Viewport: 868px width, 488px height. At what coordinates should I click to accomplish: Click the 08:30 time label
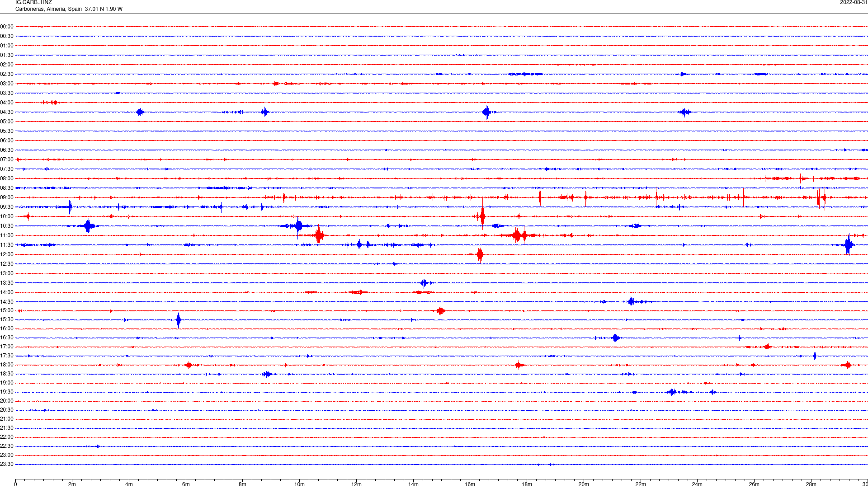coord(7,188)
